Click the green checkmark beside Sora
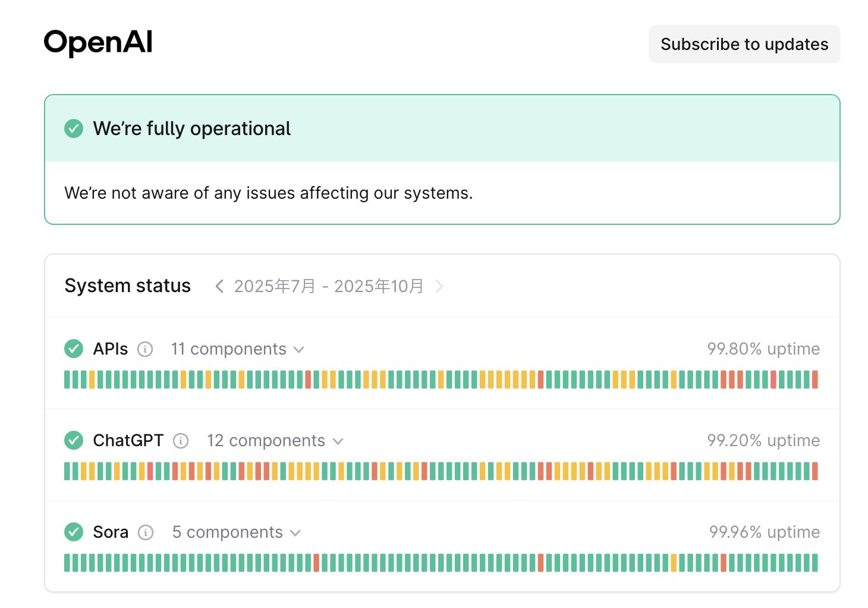 [74, 532]
